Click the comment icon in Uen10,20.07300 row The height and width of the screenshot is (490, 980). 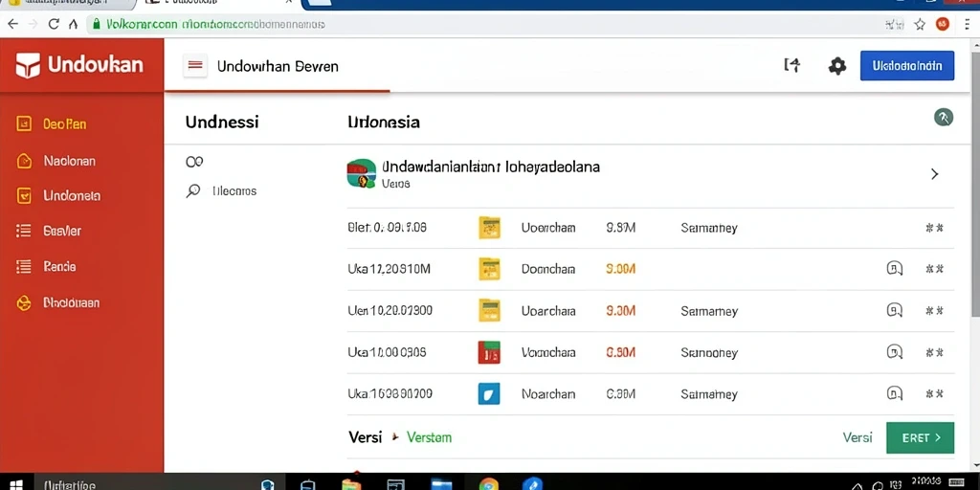click(895, 310)
